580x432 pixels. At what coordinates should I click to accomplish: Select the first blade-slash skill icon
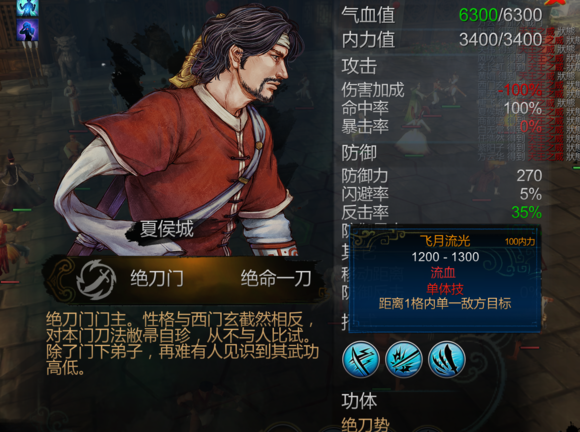click(x=361, y=360)
